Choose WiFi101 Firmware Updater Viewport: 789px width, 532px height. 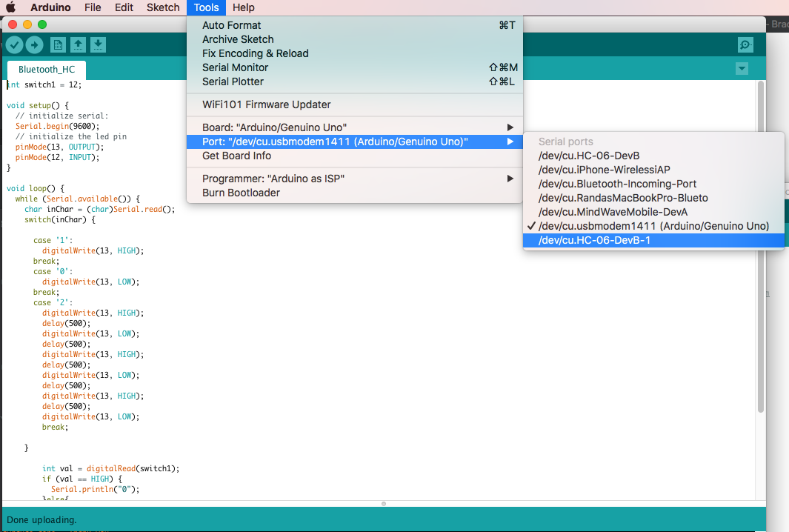click(x=354, y=104)
